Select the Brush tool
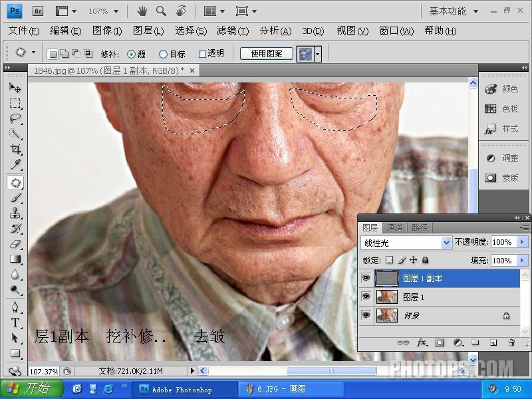Image resolution: width=532 pixels, height=399 pixels. (x=15, y=198)
